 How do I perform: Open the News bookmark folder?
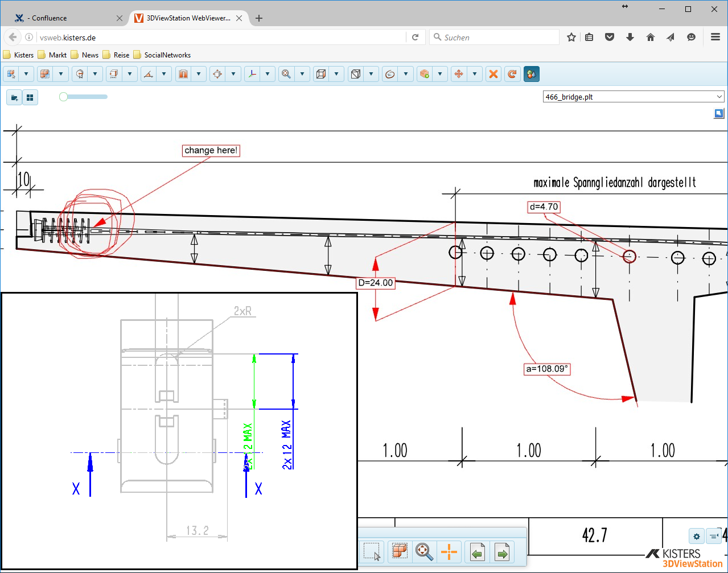[90, 55]
